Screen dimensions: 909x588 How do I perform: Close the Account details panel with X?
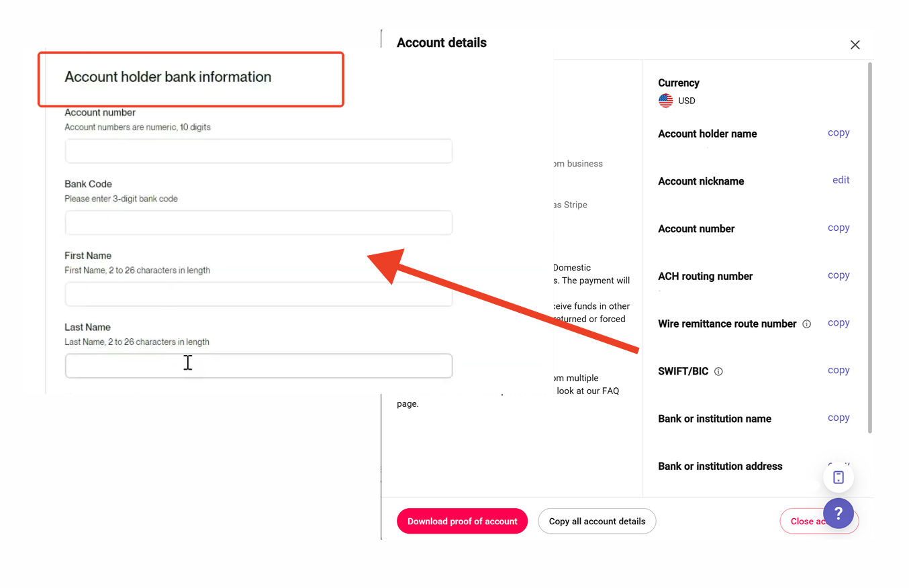click(855, 45)
